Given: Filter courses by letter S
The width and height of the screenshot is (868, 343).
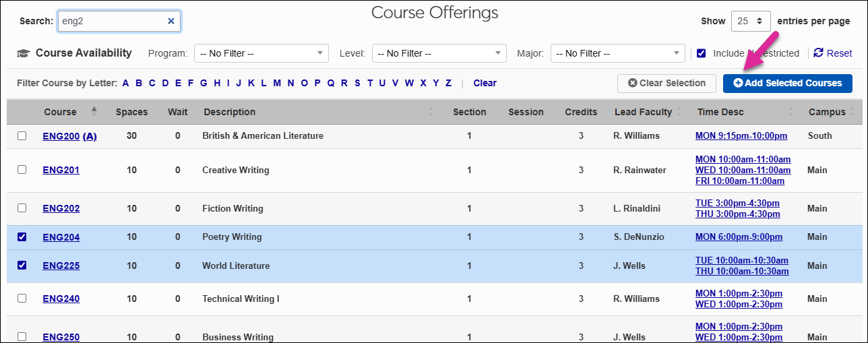Looking at the screenshot, I should coord(357,83).
